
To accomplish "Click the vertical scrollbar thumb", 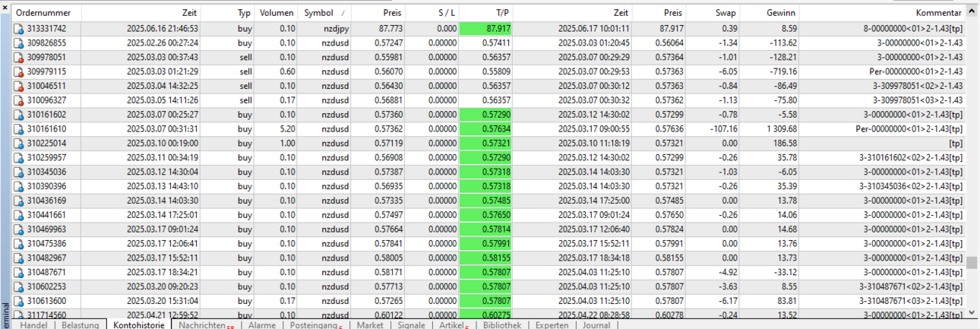I will (x=972, y=263).
